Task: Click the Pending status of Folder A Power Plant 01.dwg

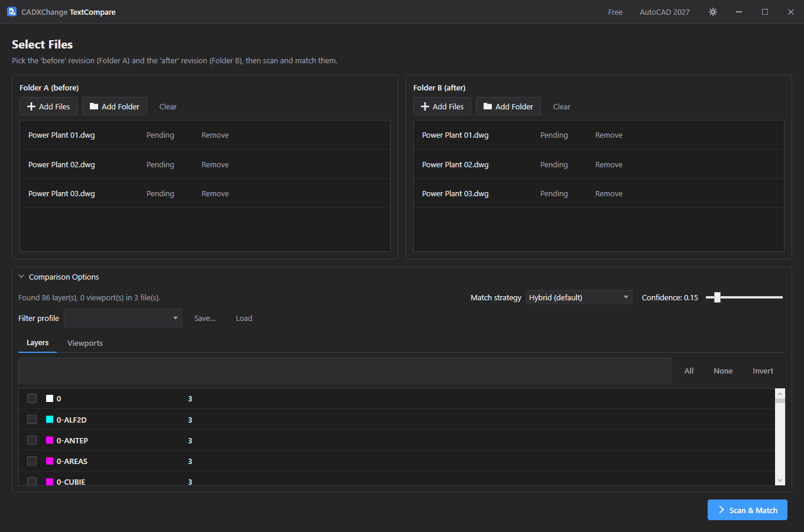Action: [x=160, y=135]
